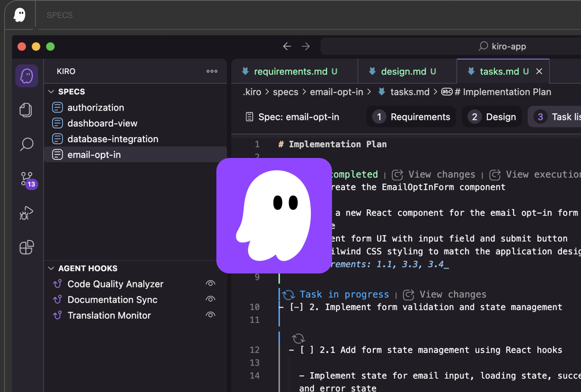Go forward with the right arrow
The image size is (581, 392).
point(305,46)
